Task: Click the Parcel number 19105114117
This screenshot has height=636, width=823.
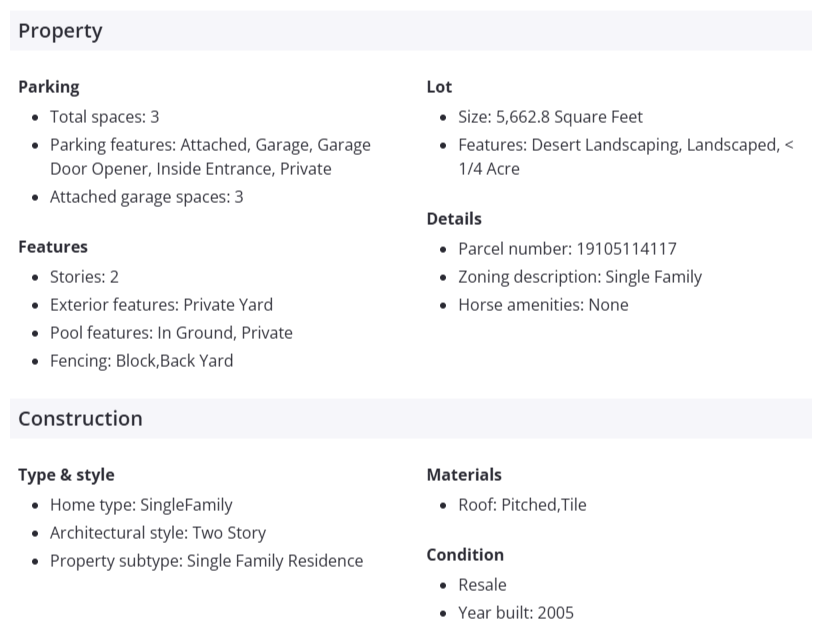Action: coord(567,249)
